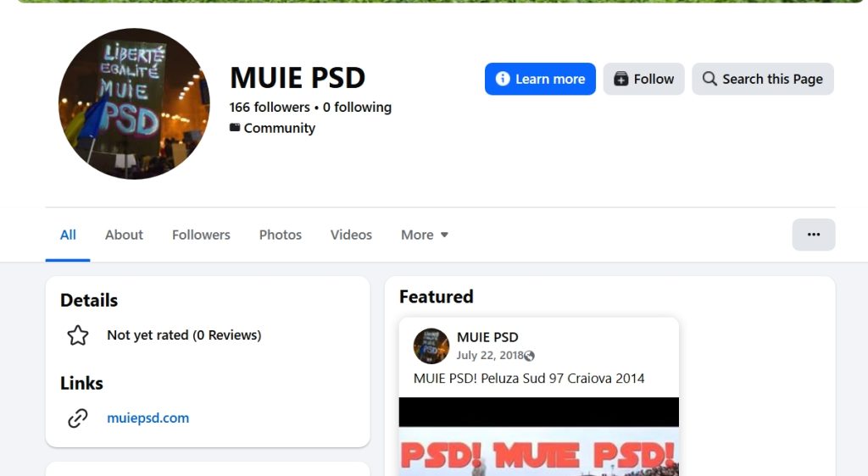Image resolution: width=868 pixels, height=476 pixels.
Task: Open the Followers tab
Action: click(x=201, y=235)
